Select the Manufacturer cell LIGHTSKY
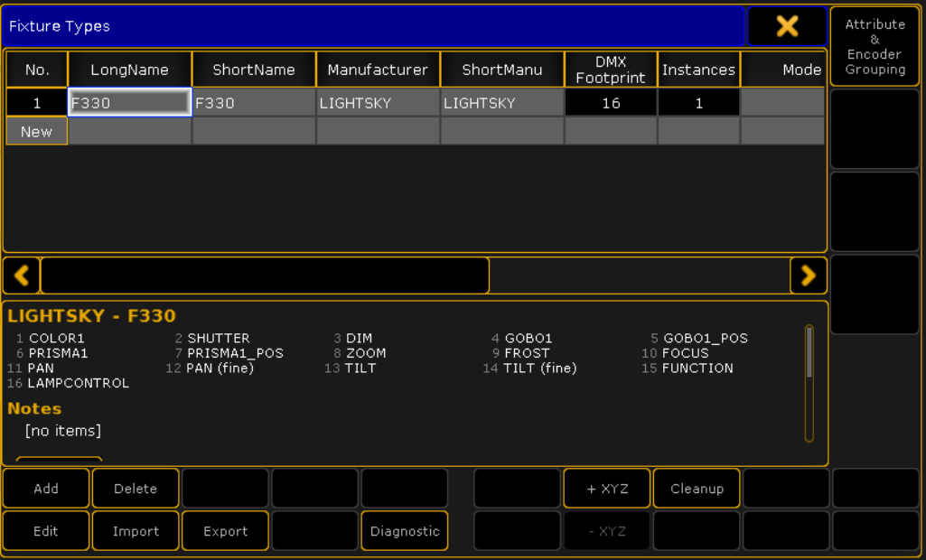The width and height of the screenshot is (926, 560). coord(378,102)
